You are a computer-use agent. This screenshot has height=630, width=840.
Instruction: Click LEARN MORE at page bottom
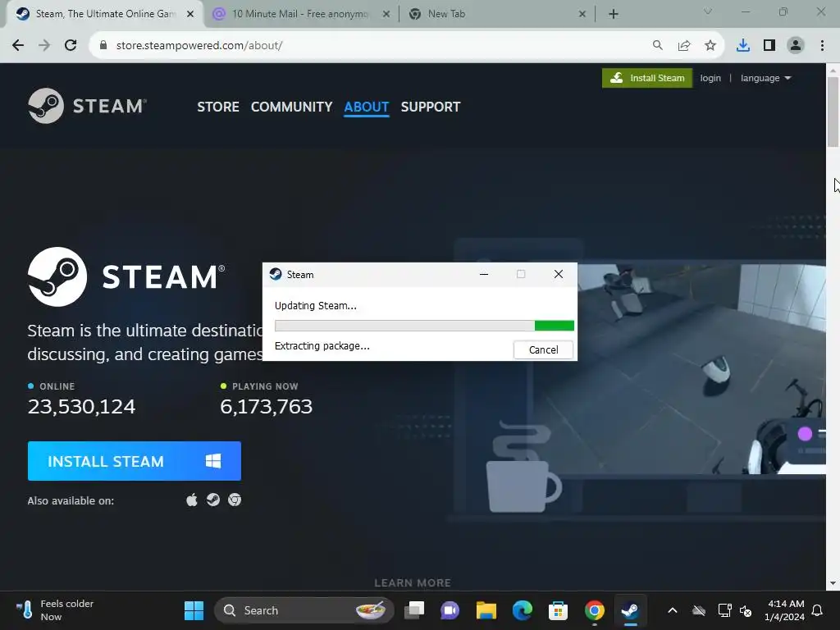tap(413, 582)
